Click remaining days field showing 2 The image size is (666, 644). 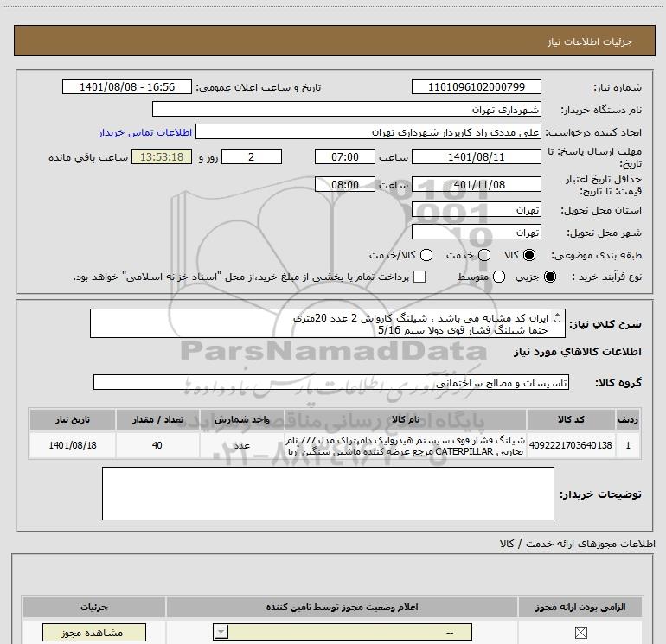252,156
